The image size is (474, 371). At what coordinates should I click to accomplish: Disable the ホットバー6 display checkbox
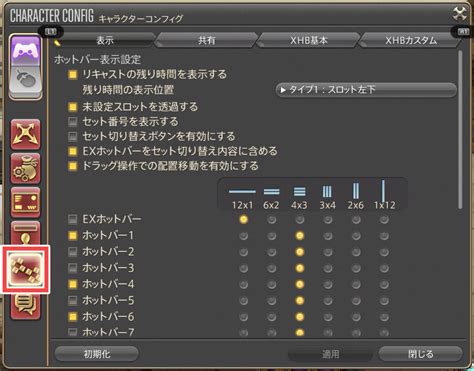pos(73,316)
